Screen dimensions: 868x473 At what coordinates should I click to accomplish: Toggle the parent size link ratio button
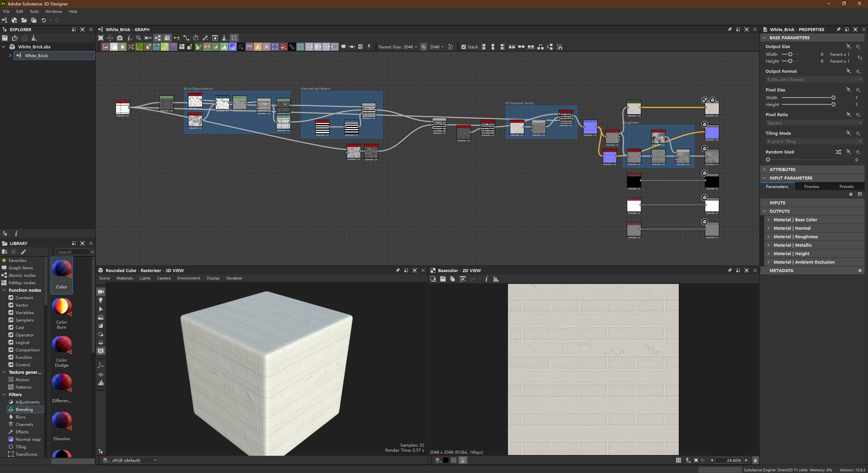(x=423, y=47)
